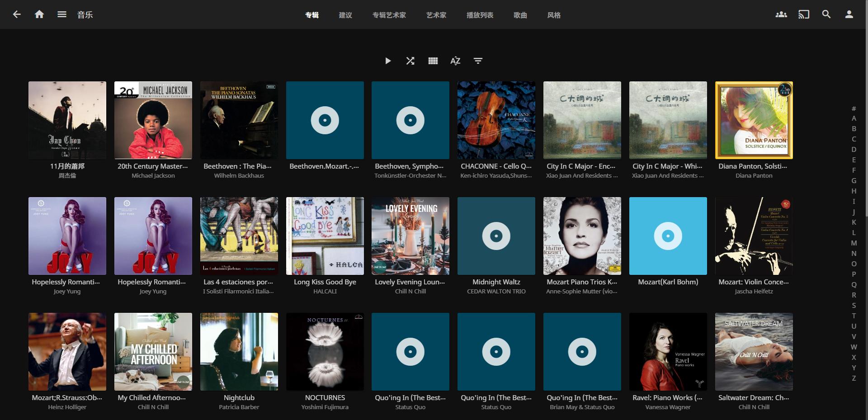Viewport: 868px width, 420px height.
Task: Open the filter options icon
Action: point(478,61)
